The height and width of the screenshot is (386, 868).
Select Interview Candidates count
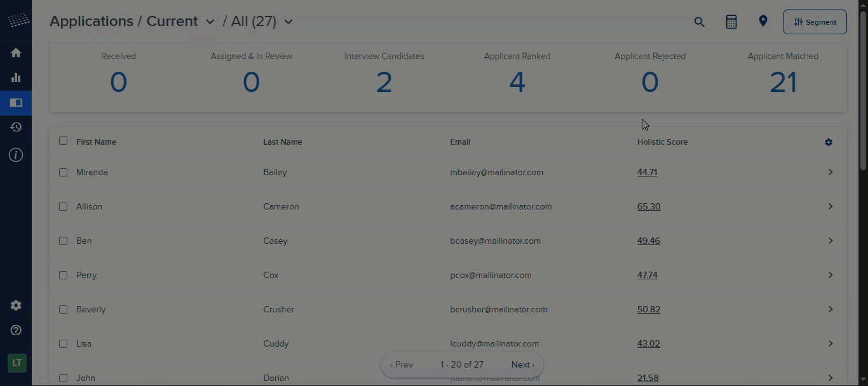click(x=384, y=83)
